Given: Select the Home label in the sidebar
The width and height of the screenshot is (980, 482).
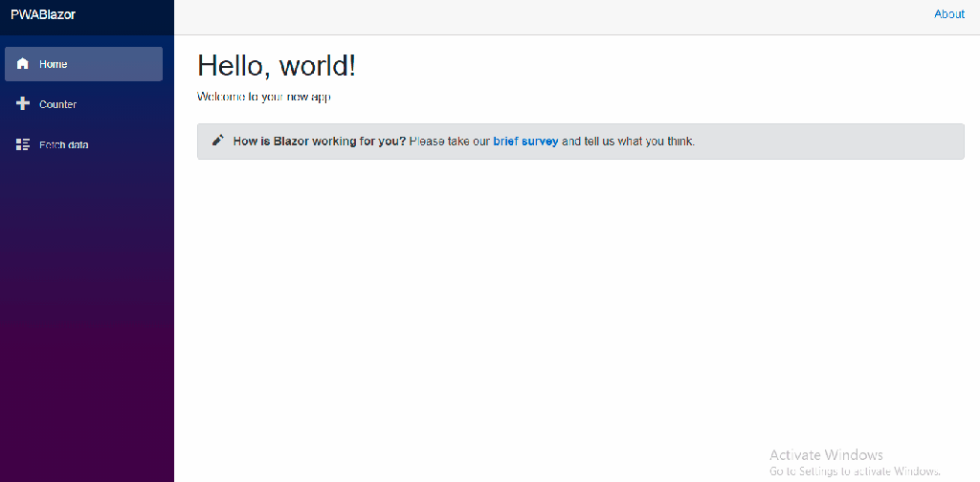Looking at the screenshot, I should click(x=54, y=64).
